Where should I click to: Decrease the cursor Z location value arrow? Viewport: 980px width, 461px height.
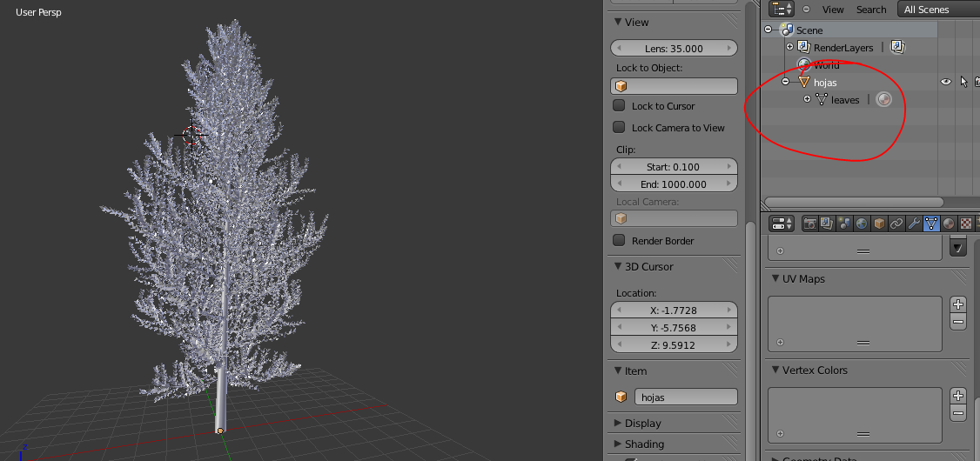pyautogui.click(x=619, y=344)
